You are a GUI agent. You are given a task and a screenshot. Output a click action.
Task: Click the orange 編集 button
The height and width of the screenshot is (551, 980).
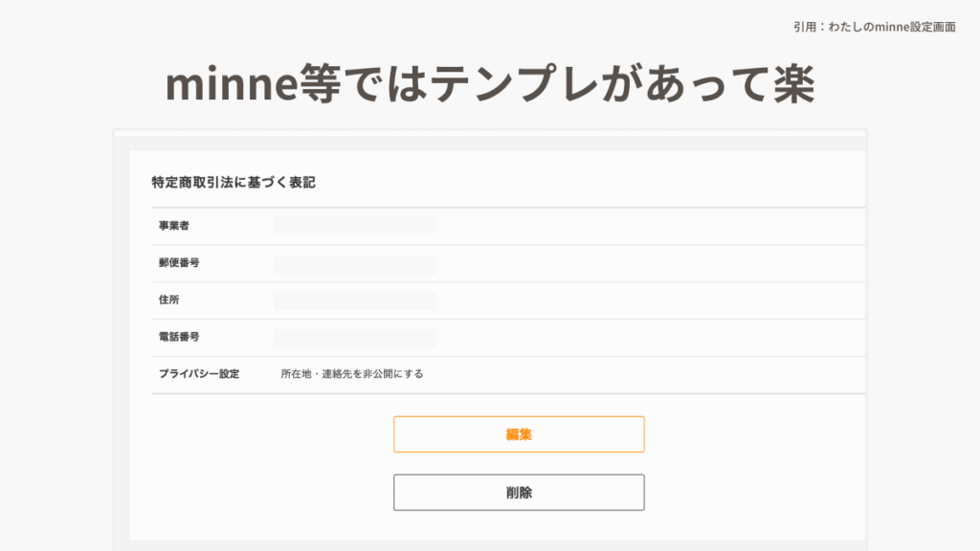[x=519, y=434]
